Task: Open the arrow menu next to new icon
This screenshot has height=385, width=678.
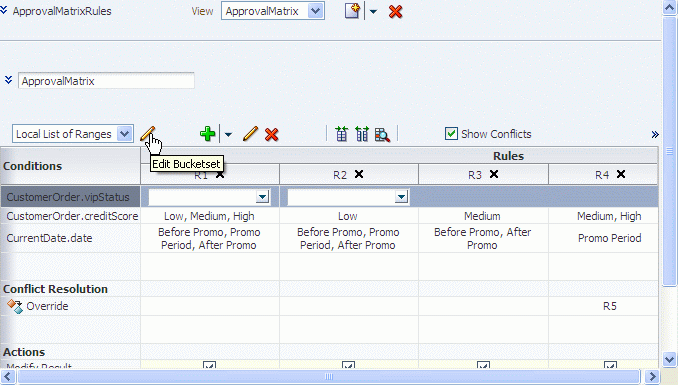Action: click(373, 12)
